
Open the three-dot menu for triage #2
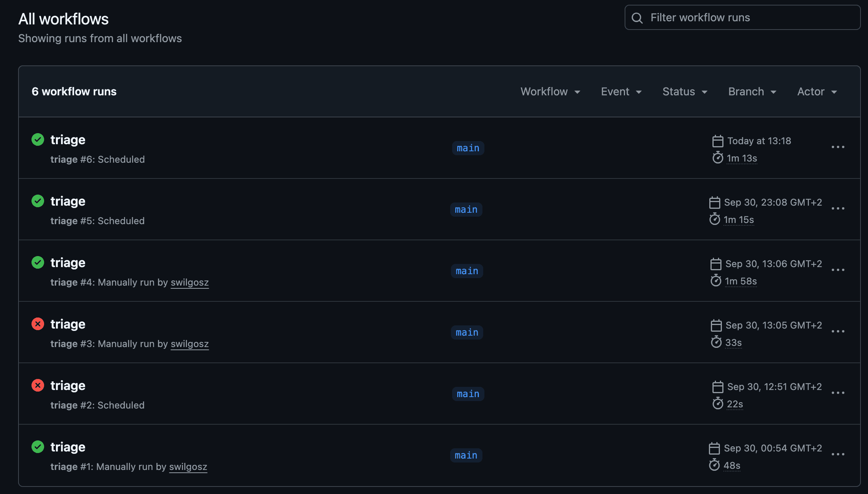(x=838, y=393)
